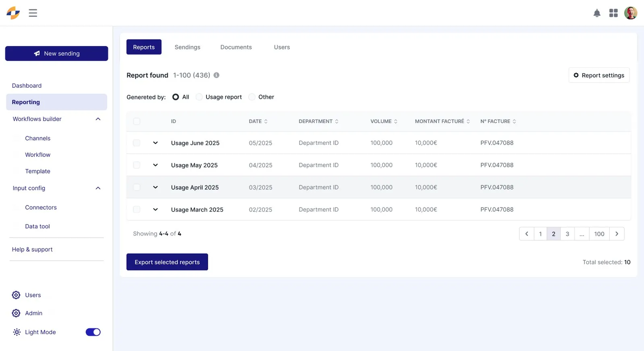The height and width of the screenshot is (351, 644).
Task: Expand the Usage June 2025 row
Action: point(155,143)
